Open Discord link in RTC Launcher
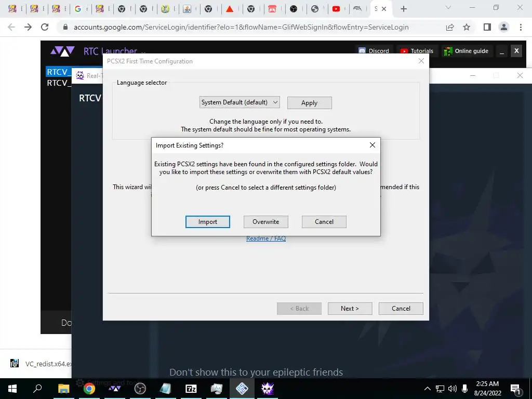532x399 pixels. click(x=374, y=51)
